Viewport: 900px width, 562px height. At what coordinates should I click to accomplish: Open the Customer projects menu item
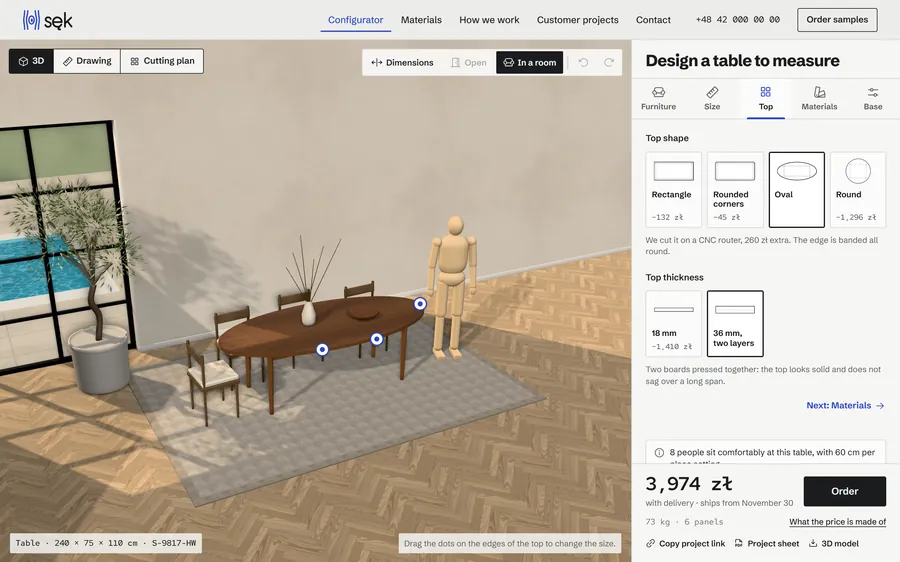coord(577,20)
